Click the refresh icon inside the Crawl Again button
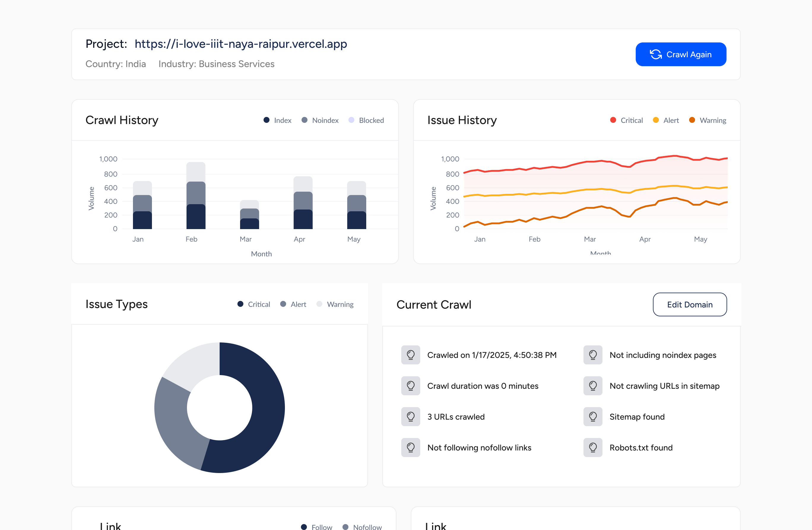 click(656, 54)
